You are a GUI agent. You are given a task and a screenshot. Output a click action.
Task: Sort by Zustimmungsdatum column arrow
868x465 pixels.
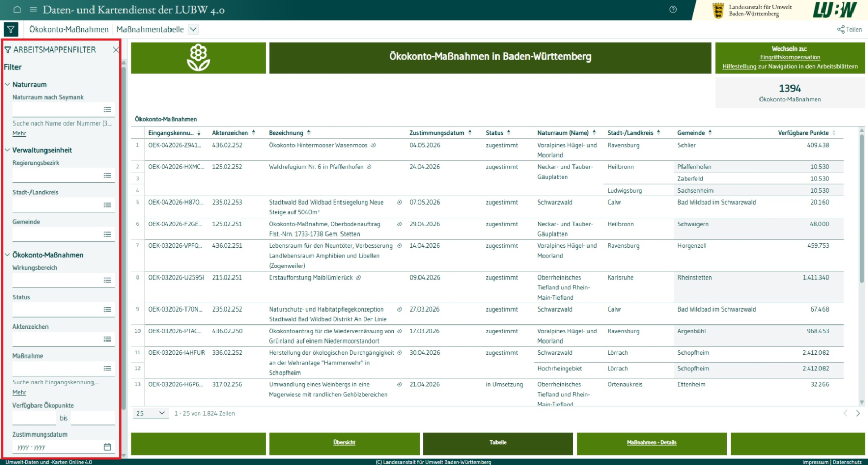point(470,133)
